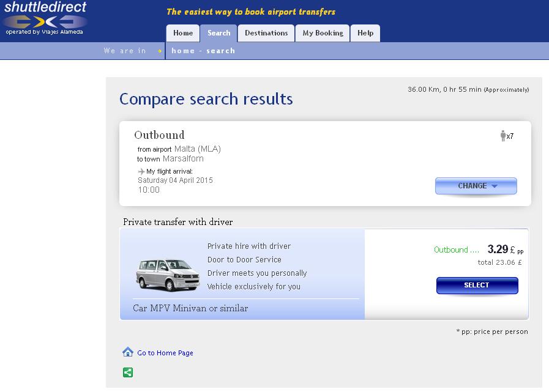The height and width of the screenshot is (392, 549).
Task: Click the search breadcrumb link
Action: (220, 51)
